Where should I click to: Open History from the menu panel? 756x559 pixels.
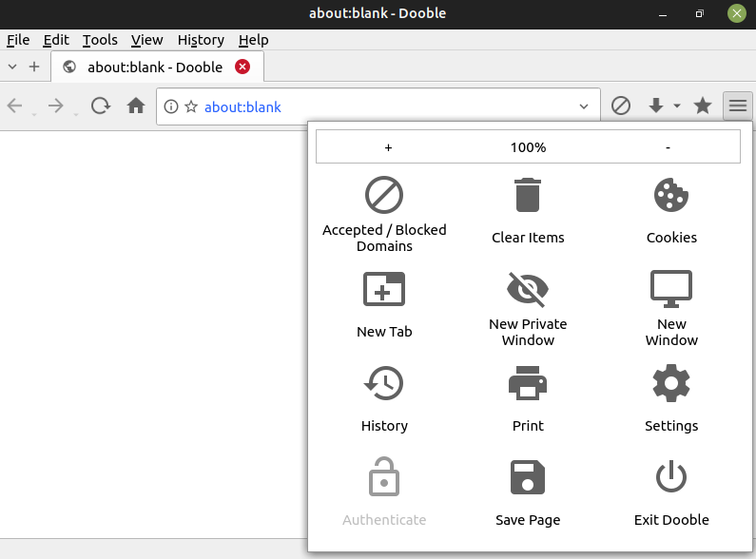point(384,399)
